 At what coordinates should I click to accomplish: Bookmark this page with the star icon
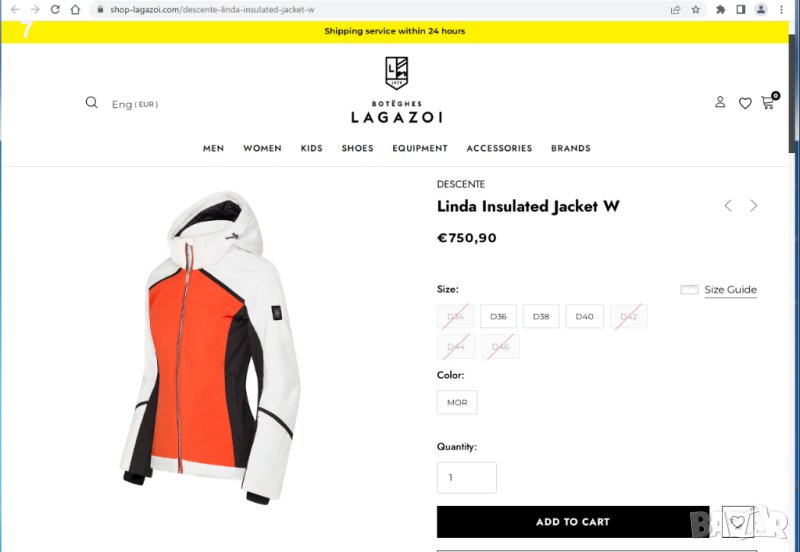point(695,9)
